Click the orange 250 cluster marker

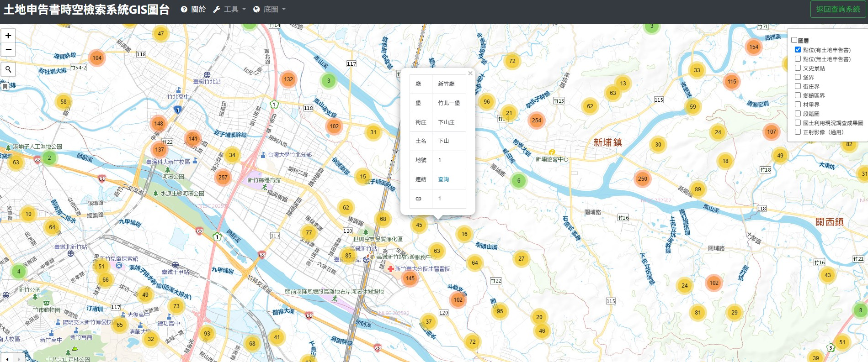coord(642,179)
